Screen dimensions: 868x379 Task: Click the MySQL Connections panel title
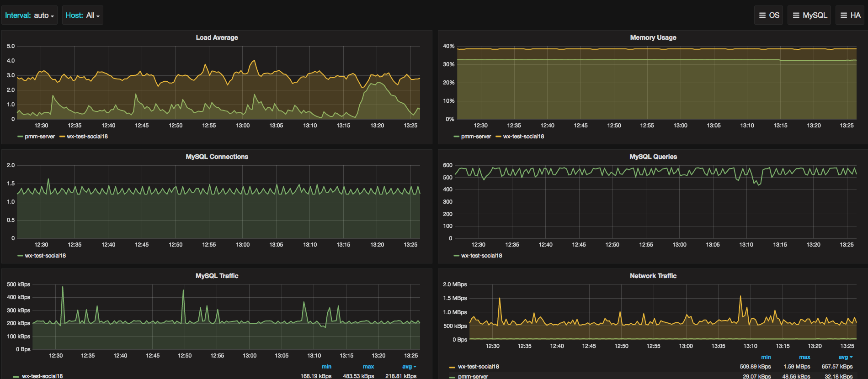217,157
